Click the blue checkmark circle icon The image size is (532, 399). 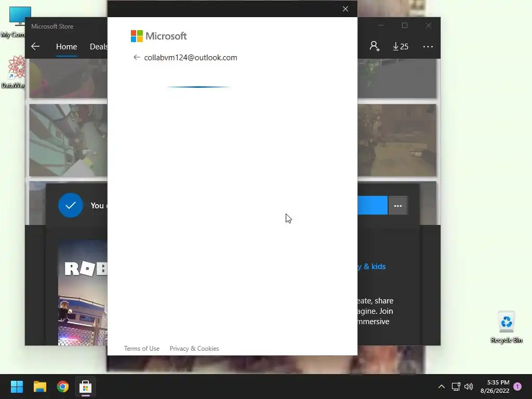point(71,205)
